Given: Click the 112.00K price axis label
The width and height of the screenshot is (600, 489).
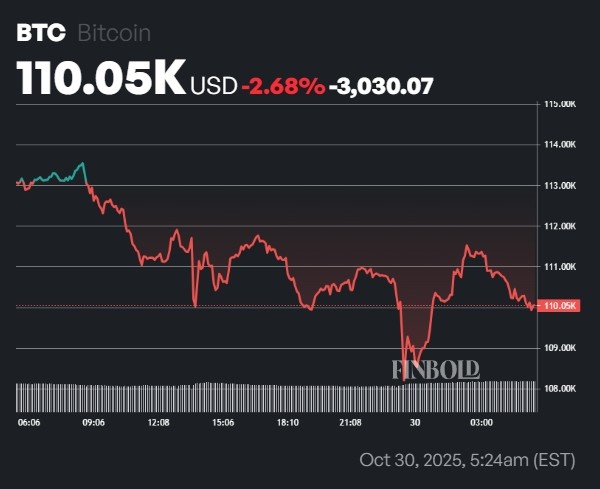Looking at the screenshot, I should point(560,226).
